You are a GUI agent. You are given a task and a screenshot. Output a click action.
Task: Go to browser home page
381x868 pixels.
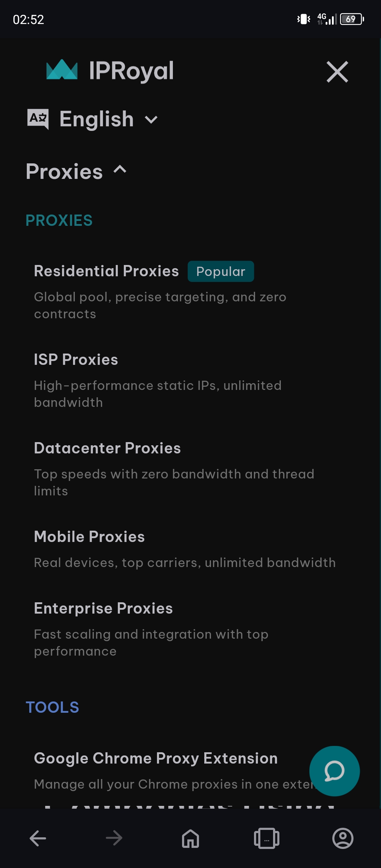[x=190, y=838]
